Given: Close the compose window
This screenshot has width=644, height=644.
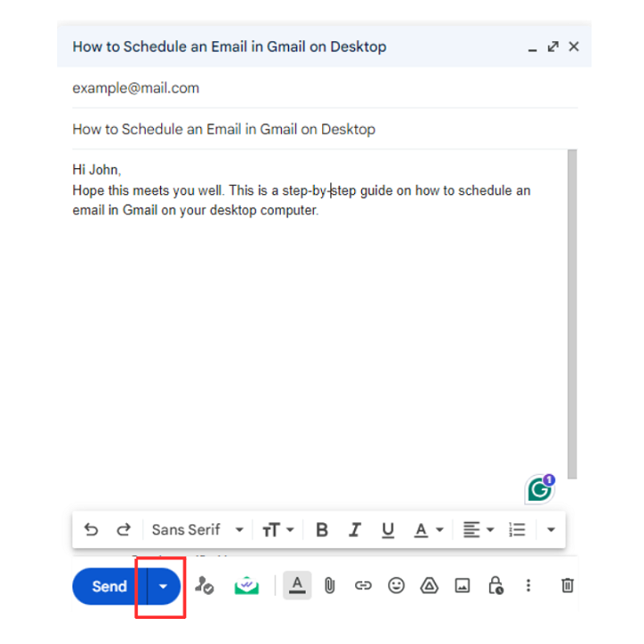Looking at the screenshot, I should coord(574,47).
